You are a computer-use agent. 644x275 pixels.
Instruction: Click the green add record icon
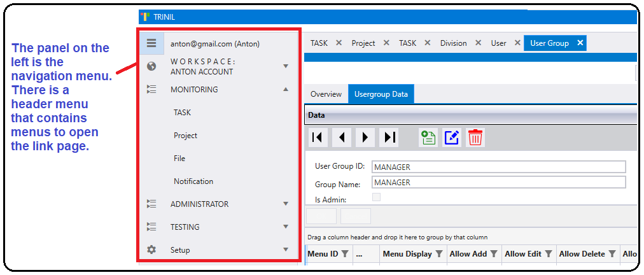coord(428,137)
